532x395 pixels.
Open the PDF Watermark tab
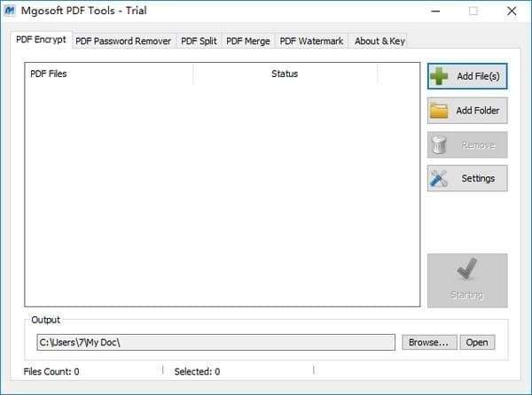(311, 42)
